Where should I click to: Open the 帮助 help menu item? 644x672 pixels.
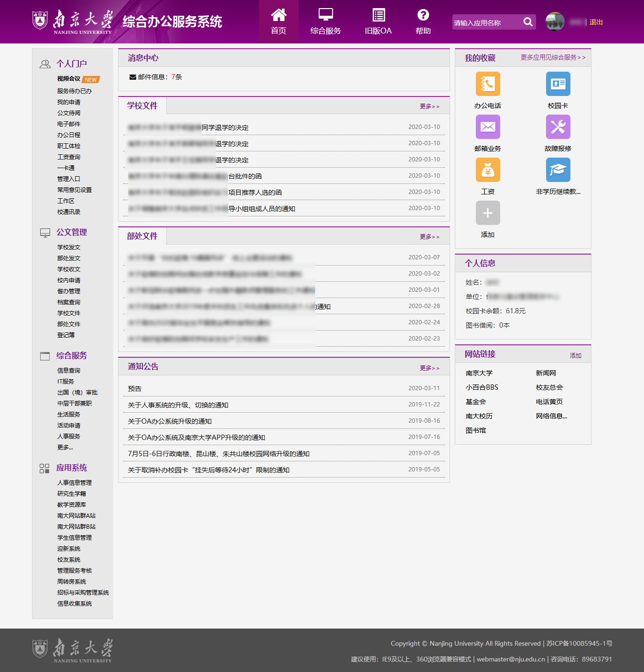coord(423,21)
